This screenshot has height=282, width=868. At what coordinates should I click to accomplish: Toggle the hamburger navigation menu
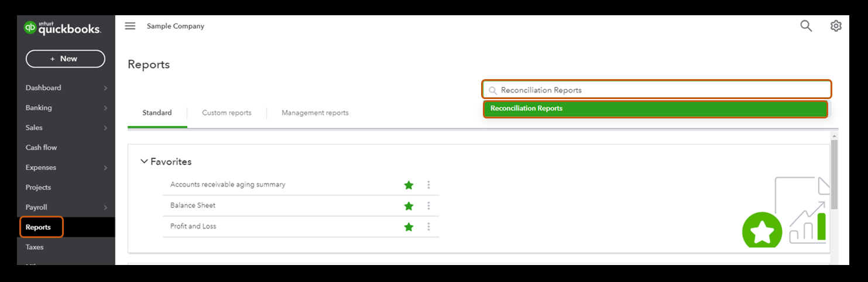(x=130, y=26)
